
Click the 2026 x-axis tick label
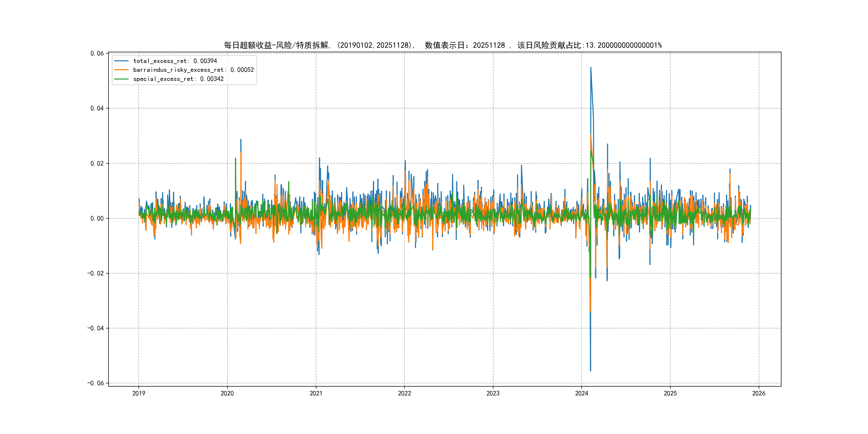[x=759, y=393]
